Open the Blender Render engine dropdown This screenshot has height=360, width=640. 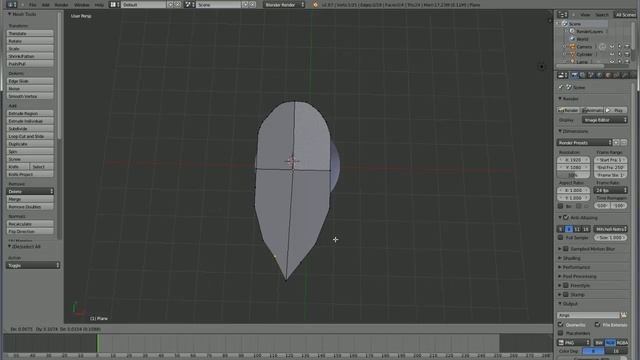click(x=284, y=4)
